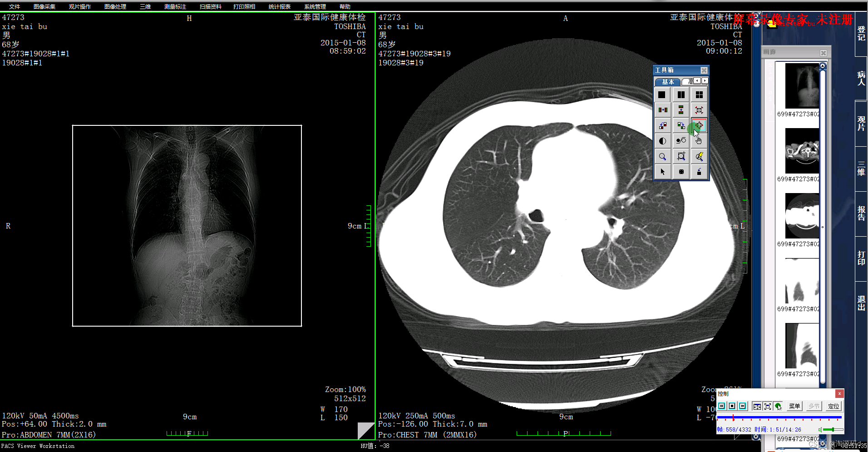Open the 图像处理 menu
The height and width of the screenshot is (452, 868).
pos(115,6)
